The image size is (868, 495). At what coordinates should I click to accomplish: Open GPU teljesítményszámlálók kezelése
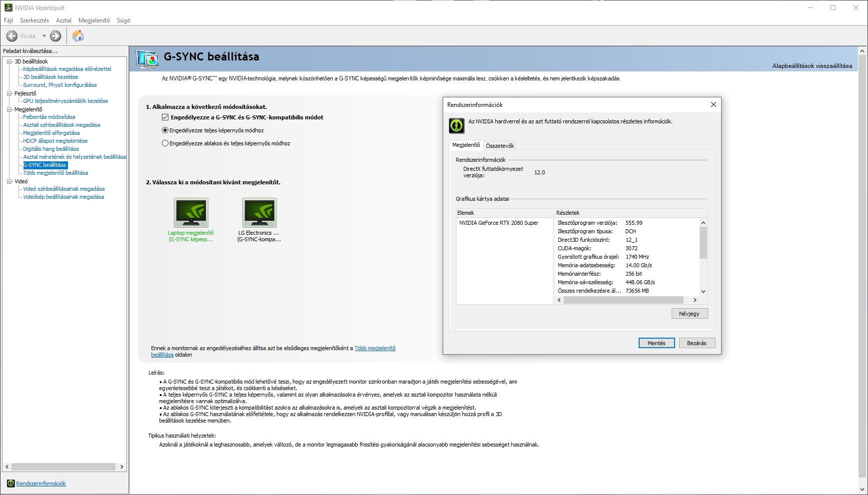[65, 101]
